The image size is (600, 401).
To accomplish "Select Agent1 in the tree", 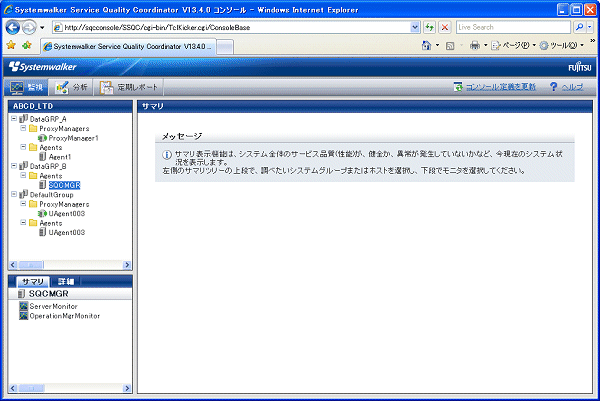I will tap(60, 157).
